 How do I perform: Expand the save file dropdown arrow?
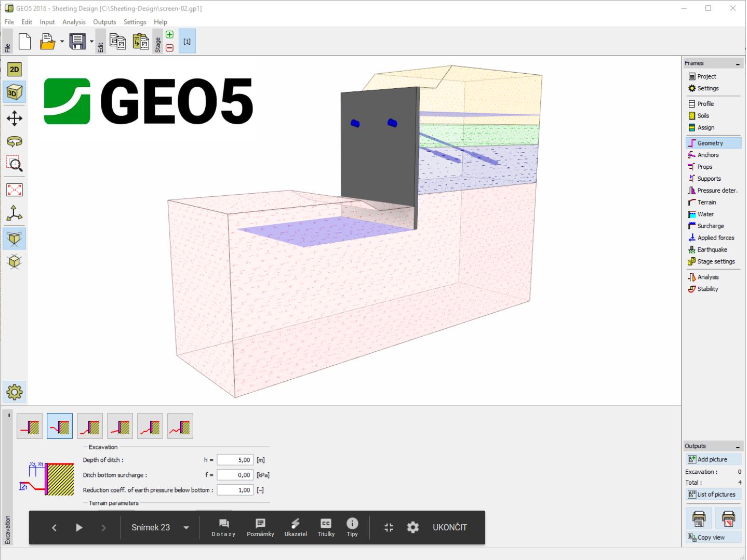[91, 42]
